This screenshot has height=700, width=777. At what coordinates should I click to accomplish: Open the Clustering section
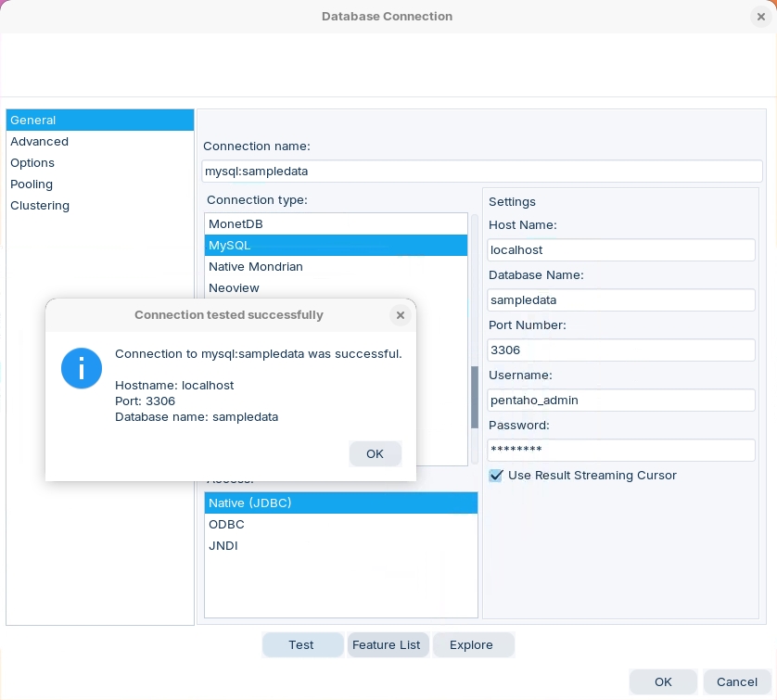(x=40, y=206)
